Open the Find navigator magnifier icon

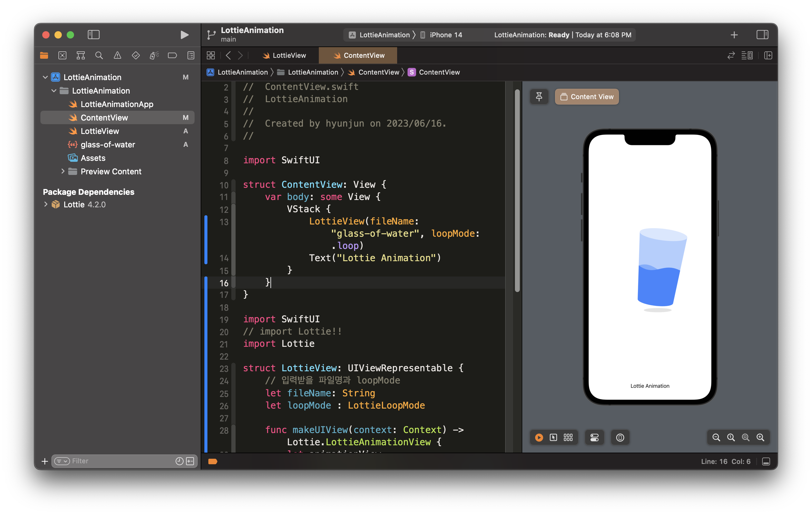click(99, 55)
